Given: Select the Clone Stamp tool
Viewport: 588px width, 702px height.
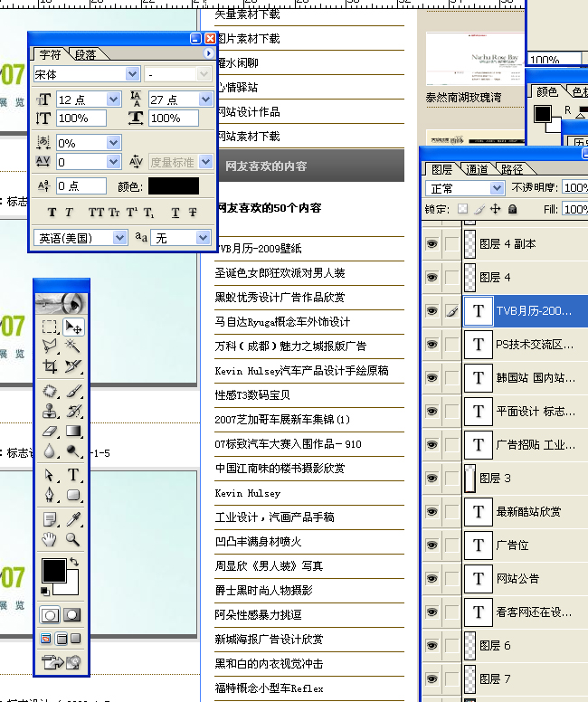Looking at the screenshot, I should point(50,411).
